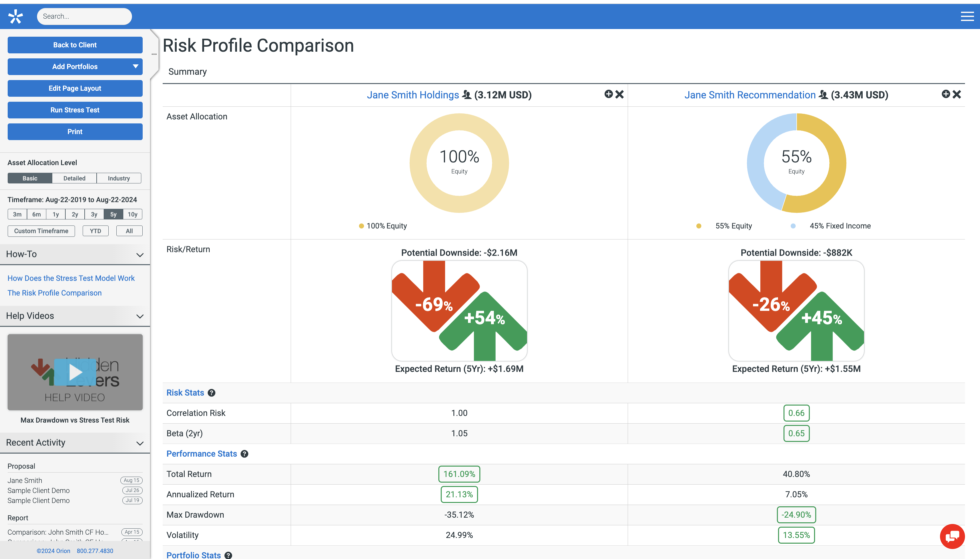
Task: Open the Risk Stats link
Action: click(185, 393)
